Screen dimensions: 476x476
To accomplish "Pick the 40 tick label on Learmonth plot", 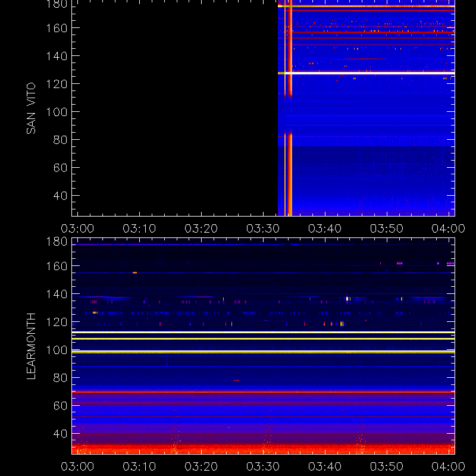I will 60,434.
